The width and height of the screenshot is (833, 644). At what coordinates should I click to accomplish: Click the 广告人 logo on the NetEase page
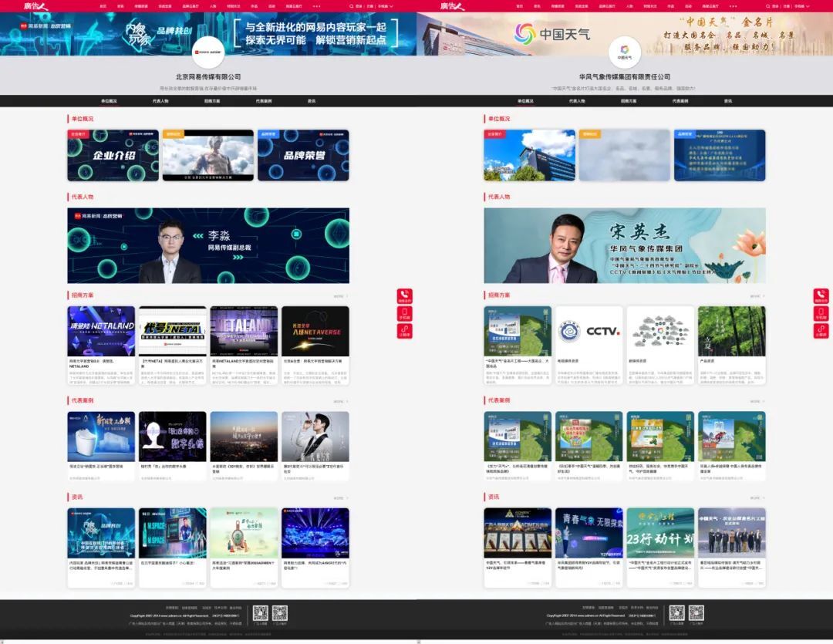click(35, 6)
